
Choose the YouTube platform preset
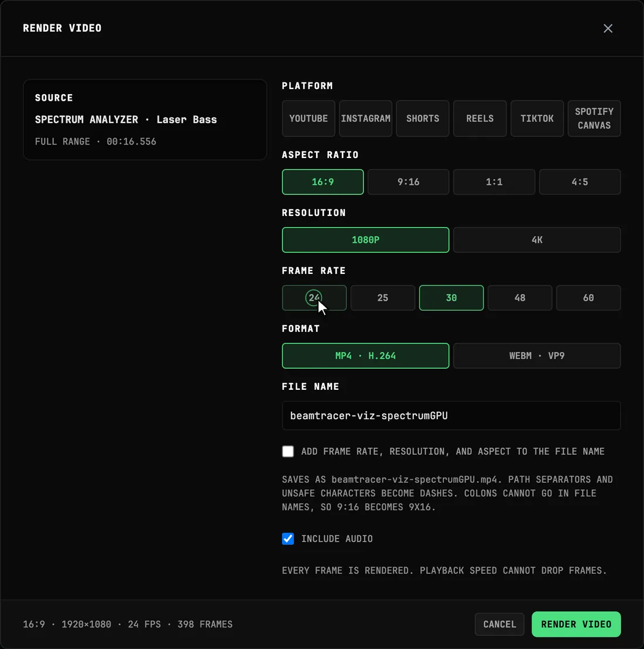pos(308,118)
